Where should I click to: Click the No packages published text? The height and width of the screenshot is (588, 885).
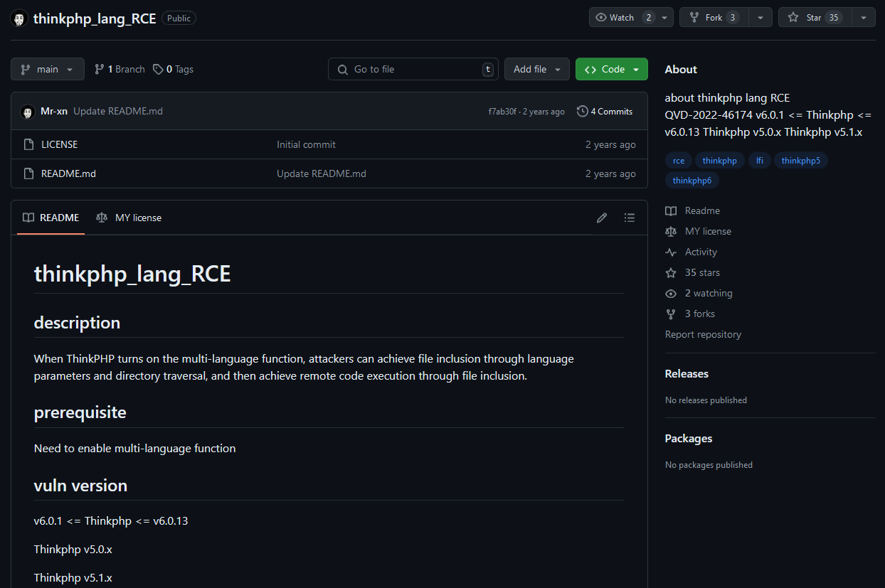[709, 465]
